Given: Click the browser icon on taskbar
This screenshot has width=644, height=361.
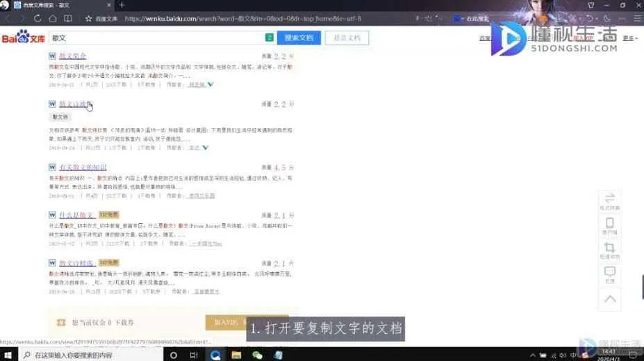Looking at the screenshot, I should pyautogui.click(x=215, y=355).
